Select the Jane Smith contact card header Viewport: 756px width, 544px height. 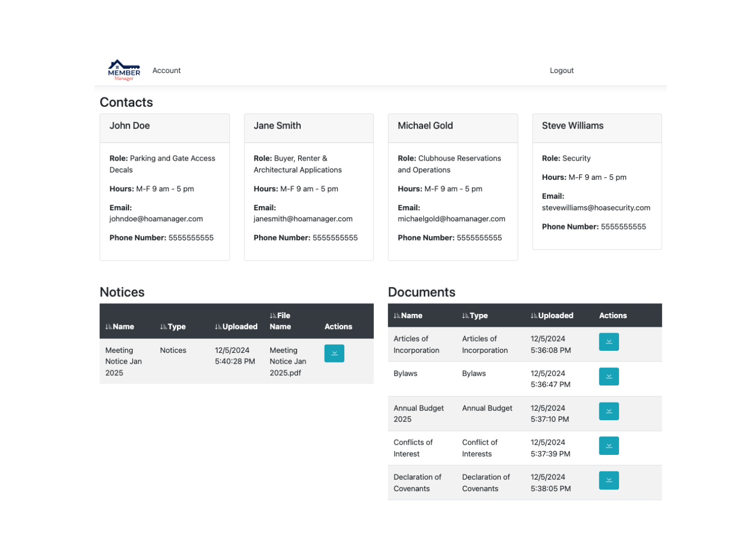point(309,126)
